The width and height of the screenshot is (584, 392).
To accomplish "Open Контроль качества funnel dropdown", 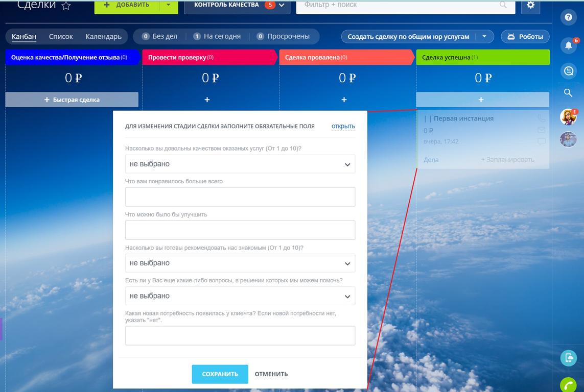I will click(237, 6).
